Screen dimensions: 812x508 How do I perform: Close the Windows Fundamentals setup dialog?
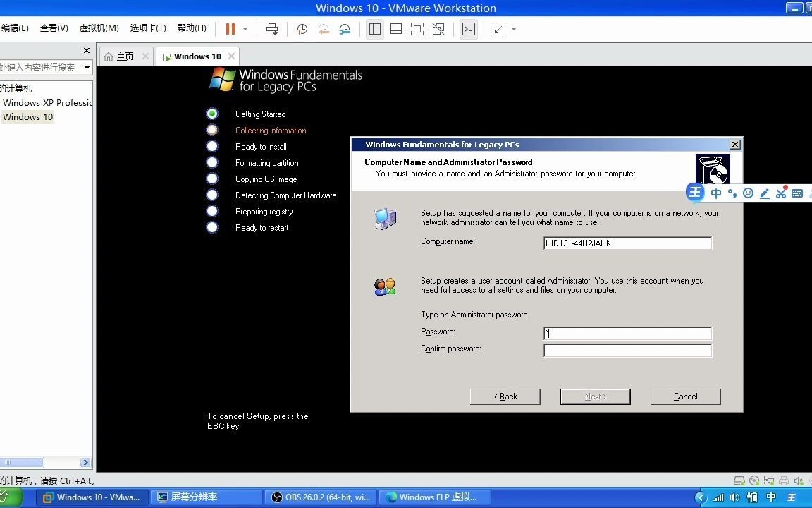tap(735, 144)
